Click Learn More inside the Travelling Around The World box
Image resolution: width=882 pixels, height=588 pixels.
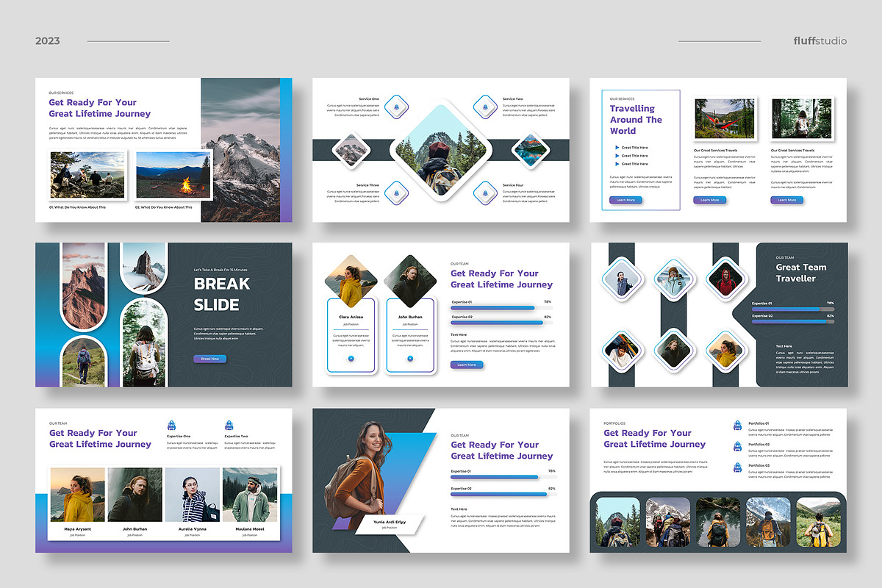point(625,200)
